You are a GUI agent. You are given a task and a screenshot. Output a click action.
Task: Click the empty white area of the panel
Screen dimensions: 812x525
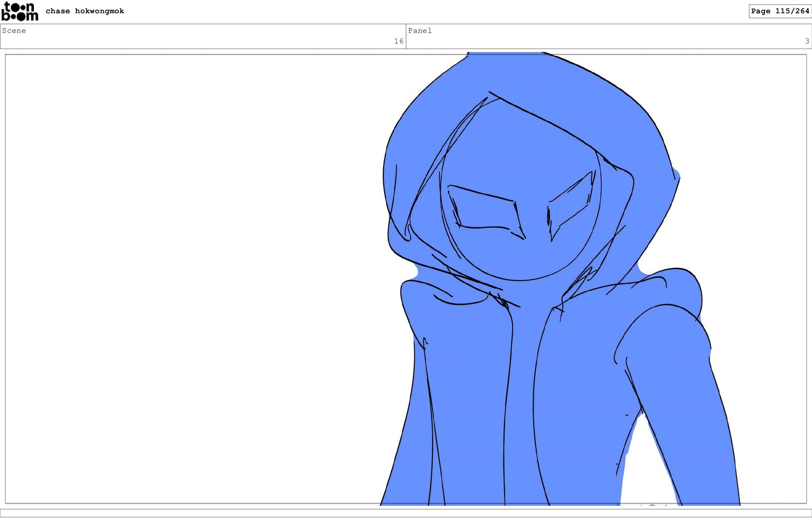pyautogui.click(x=190, y=275)
